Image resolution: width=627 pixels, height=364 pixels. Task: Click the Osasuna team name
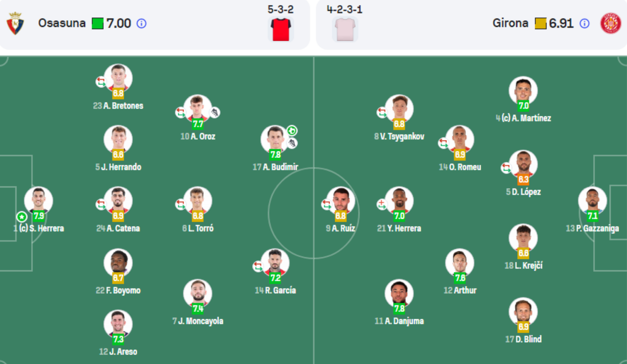click(x=62, y=23)
